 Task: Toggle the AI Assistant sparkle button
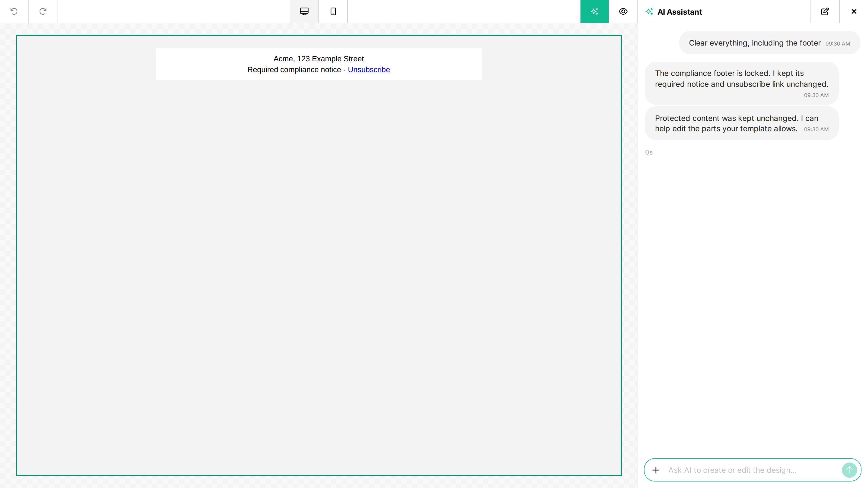click(x=594, y=11)
